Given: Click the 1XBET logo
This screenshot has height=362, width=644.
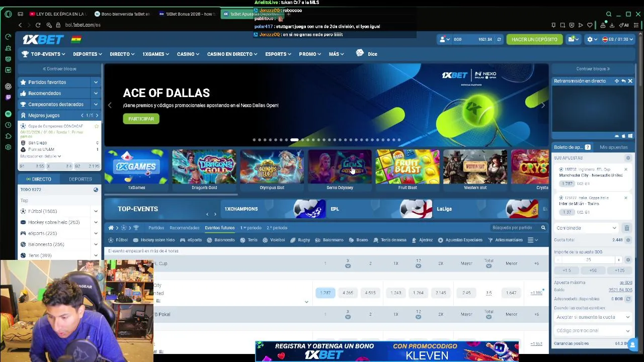Looking at the screenshot, I should 43,39.
